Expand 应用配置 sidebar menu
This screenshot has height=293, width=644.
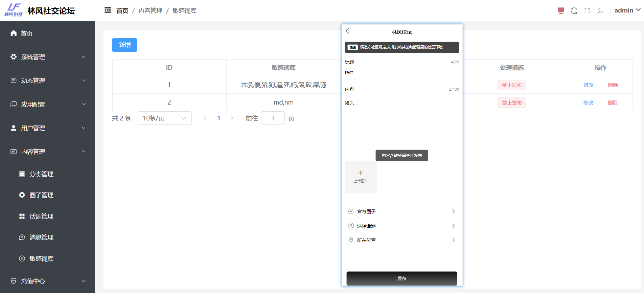point(47,104)
